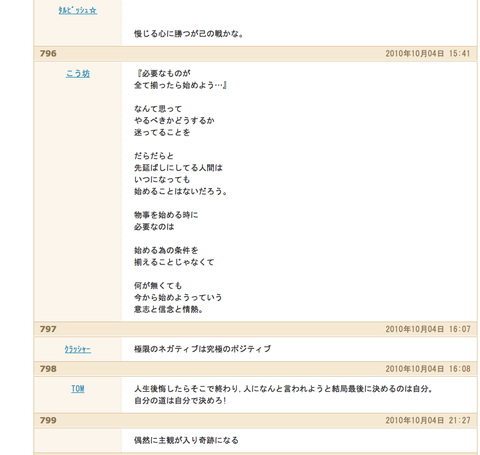Click the line 今から始めようっていう
This screenshot has width=480, height=455.
tap(178, 298)
